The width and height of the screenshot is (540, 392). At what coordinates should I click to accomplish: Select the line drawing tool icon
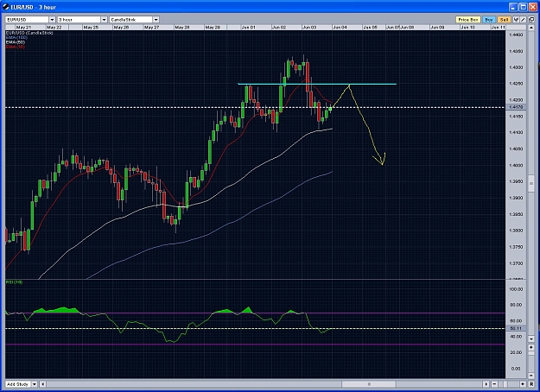(x=523, y=20)
